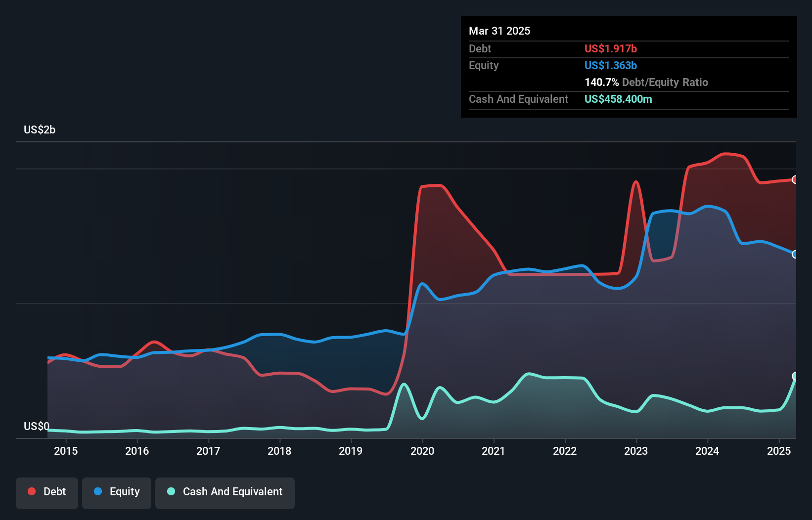The image size is (812, 520).
Task: Click the Equity row label in tooltip
Action: (x=484, y=65)
